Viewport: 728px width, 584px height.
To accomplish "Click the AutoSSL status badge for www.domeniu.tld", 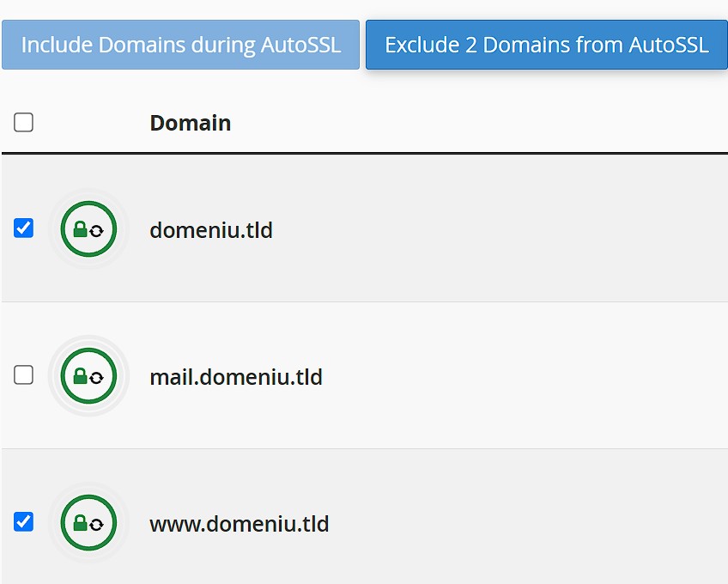I will [88, 523].
